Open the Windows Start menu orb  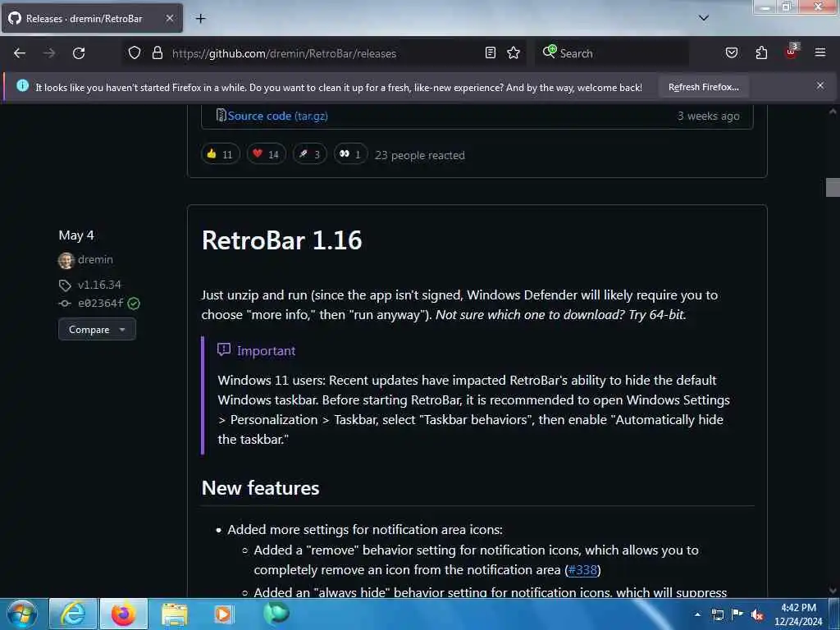coord(22,614)
